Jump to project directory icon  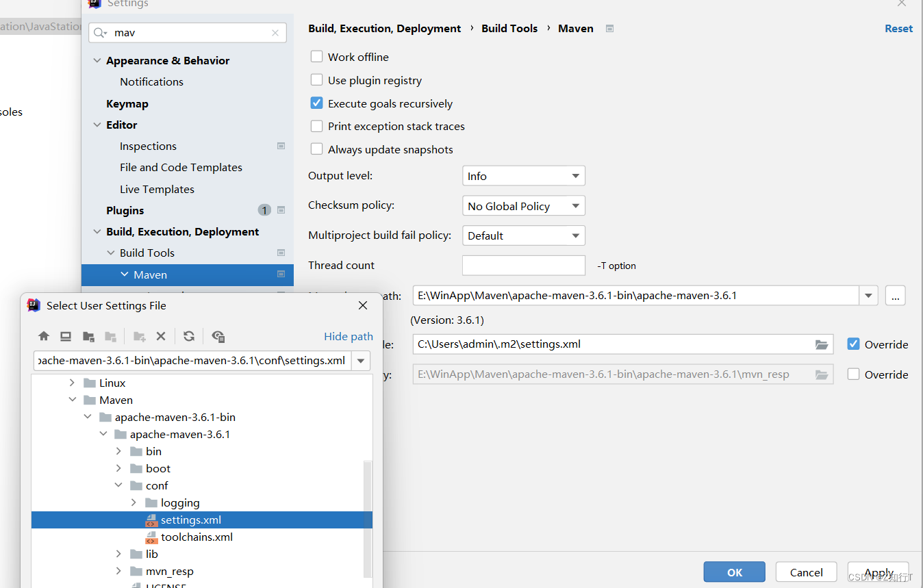tap(88, 336)
